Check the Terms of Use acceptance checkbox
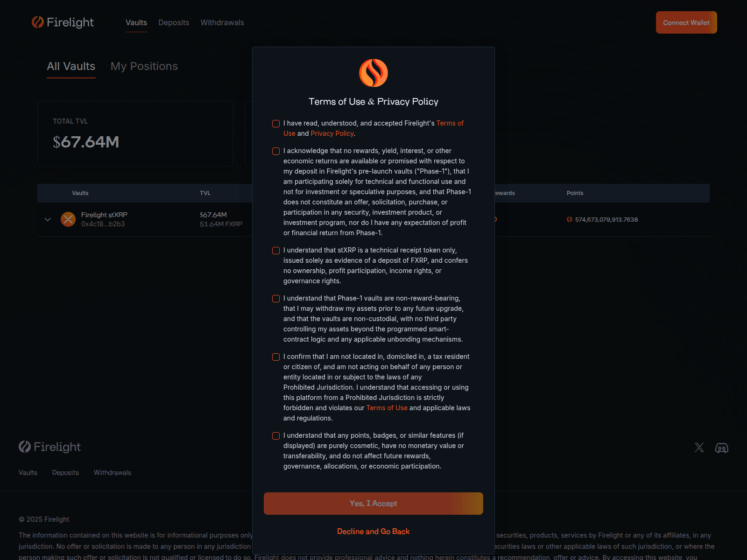This screenshot has width=747, height=560. tap(276, 124)
